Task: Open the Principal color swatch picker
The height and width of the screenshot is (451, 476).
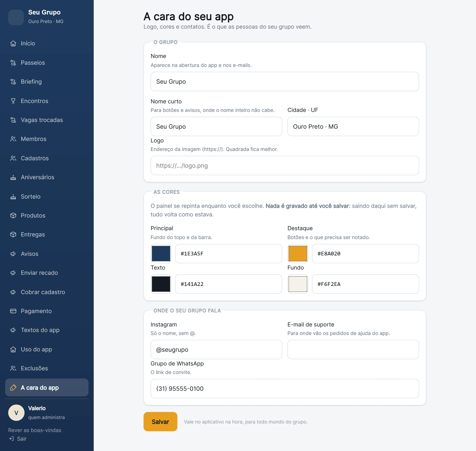Action: pos(161,254)
